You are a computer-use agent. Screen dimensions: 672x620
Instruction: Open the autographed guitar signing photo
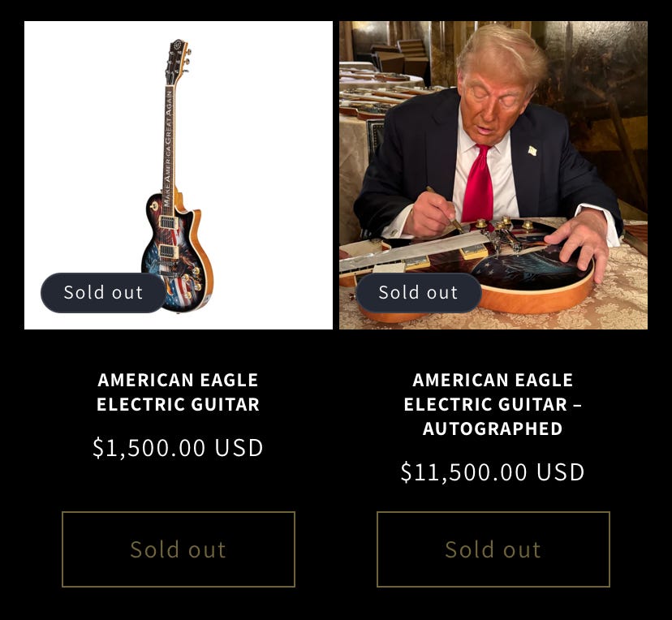[493, 174]
